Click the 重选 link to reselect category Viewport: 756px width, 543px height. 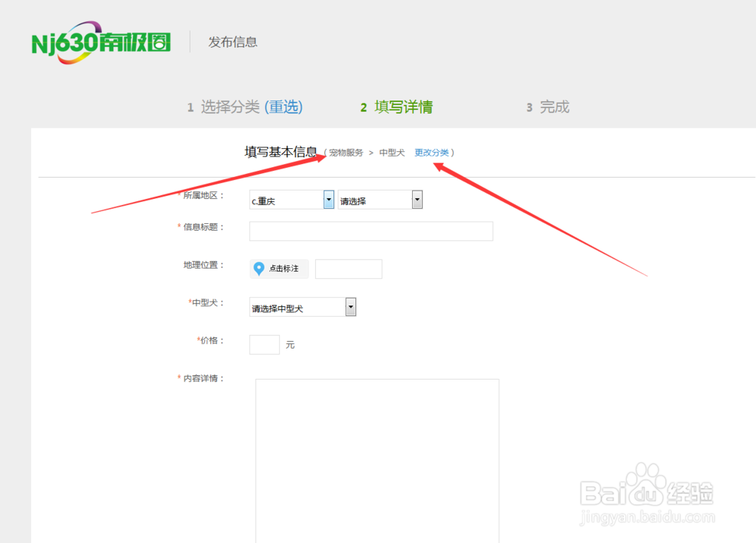[x=284, y=107]
